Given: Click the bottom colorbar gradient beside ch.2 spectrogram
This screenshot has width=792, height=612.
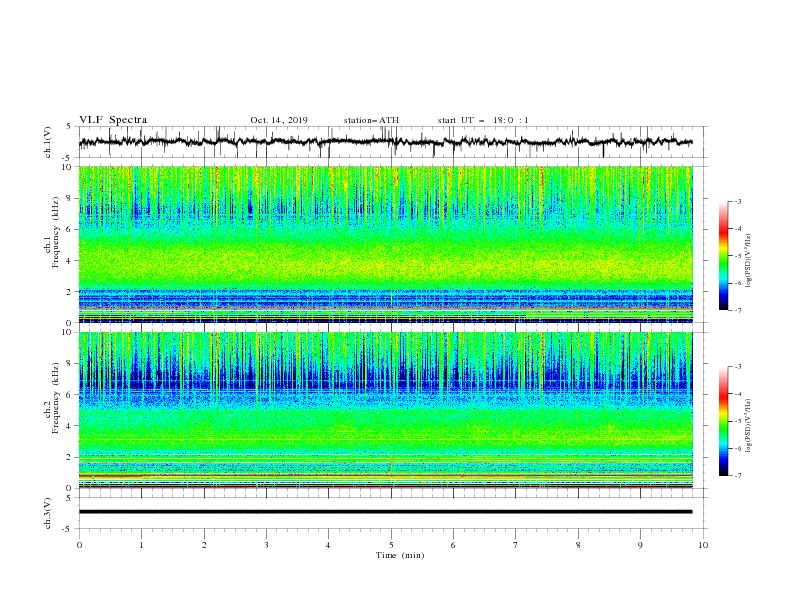Looking at the screenshot, I should coord(723,421).
